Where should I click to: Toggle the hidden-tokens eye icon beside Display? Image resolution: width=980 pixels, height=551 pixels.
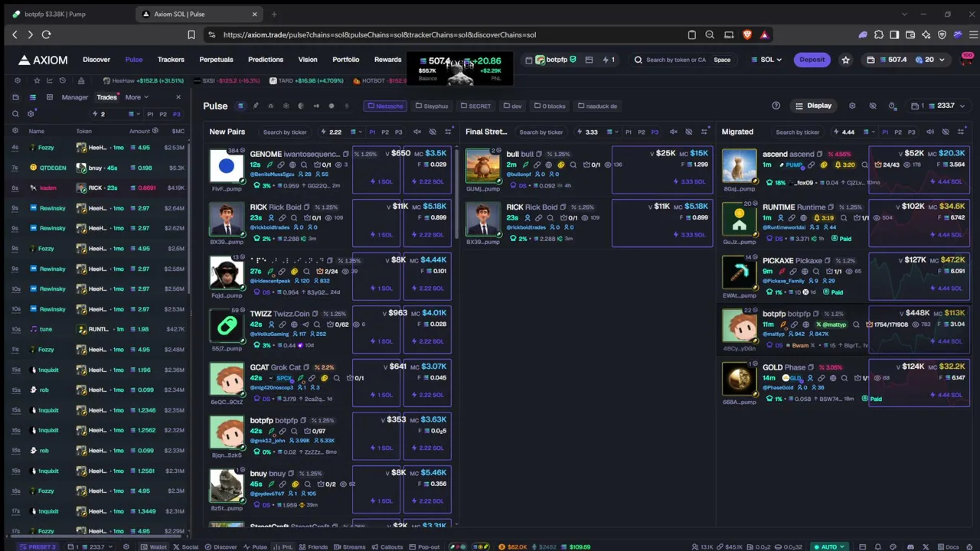pos(872,106)
